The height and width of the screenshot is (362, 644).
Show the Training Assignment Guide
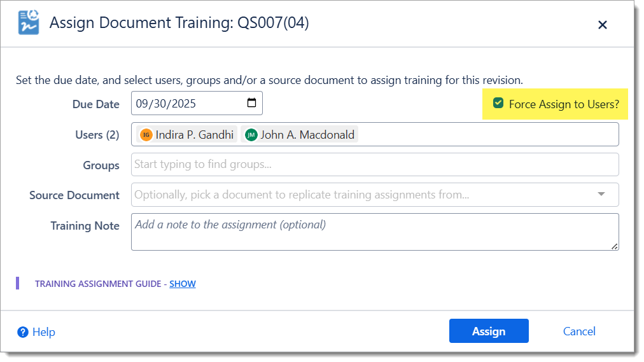pos(183,284)
